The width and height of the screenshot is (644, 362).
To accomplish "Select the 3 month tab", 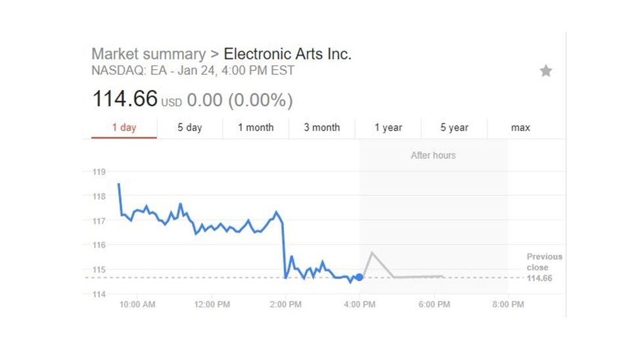I will pos(322,127).
